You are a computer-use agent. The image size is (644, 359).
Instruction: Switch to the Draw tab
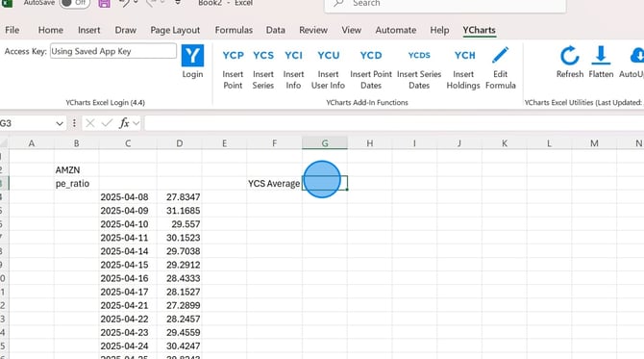pyautogui.click(x=125, y=30)
